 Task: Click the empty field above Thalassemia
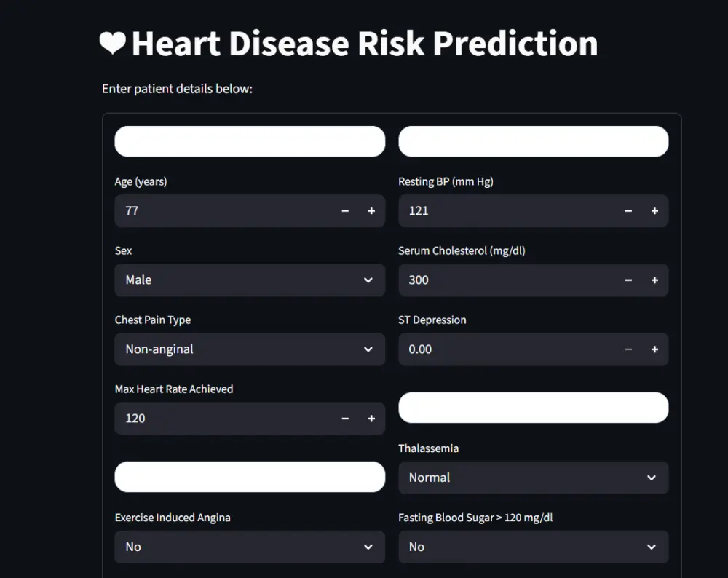click(534, 408)
